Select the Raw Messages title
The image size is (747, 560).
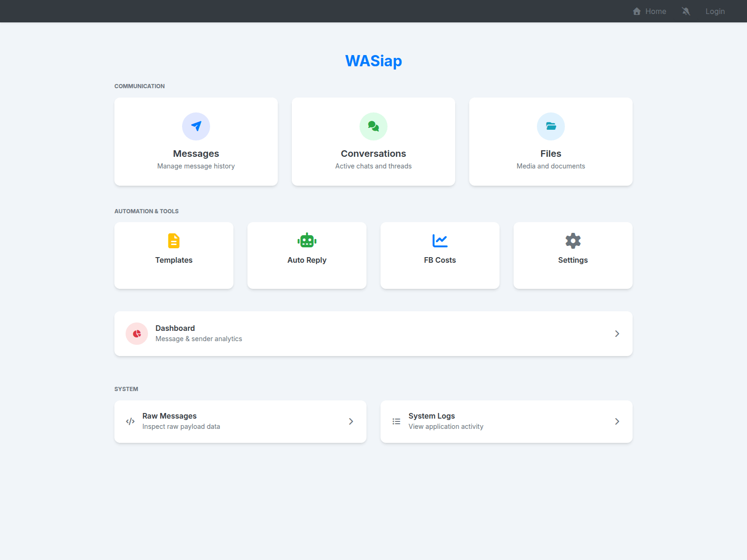click(169, 416)
